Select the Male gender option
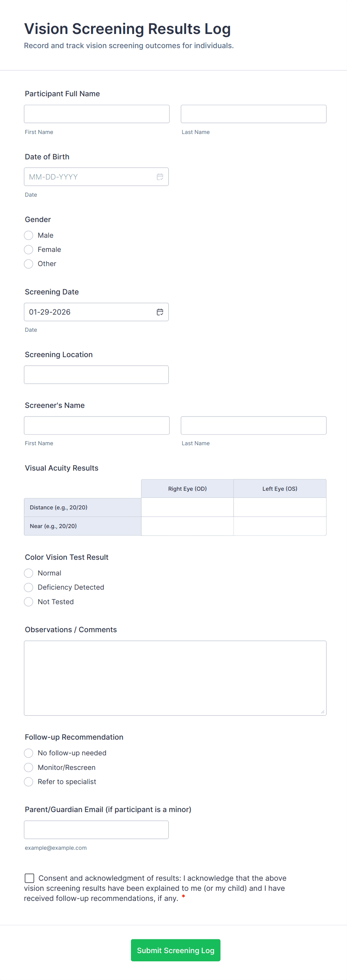The image size is (347, 980). [x=28, y=235]
